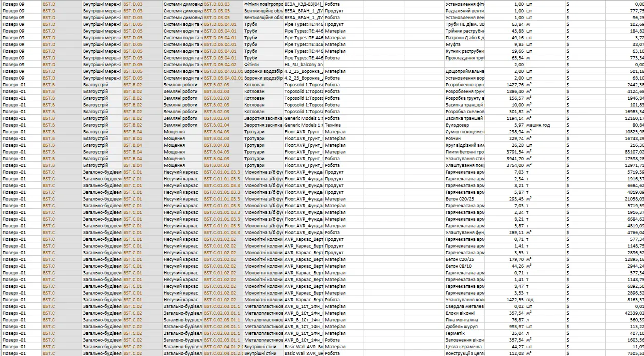Click the 'Свердла металеві' cell
This screenshot has width=644, height=356.
[x=465, y=306]
